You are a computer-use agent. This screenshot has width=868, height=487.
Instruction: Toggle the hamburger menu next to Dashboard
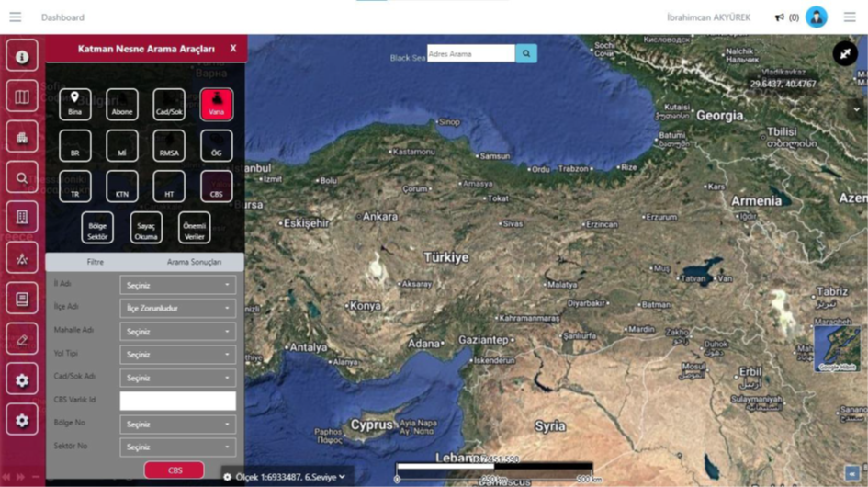16,17
